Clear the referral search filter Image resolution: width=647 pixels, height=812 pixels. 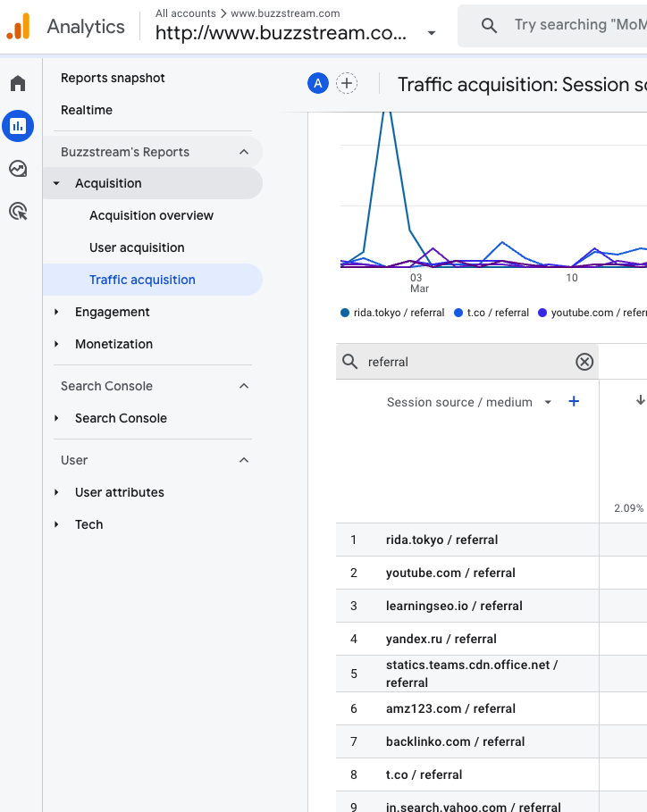click(584, 362)
